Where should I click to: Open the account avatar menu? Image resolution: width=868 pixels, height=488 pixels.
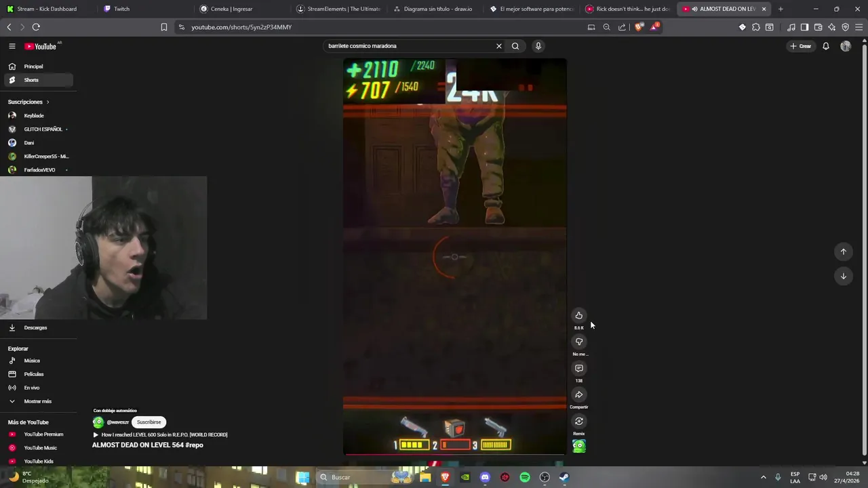[x=846, y=46]
